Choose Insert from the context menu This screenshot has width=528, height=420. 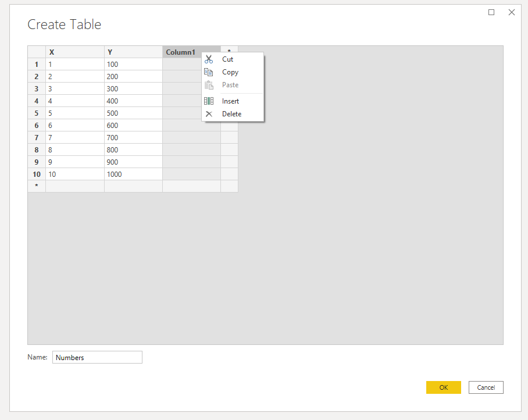click(233, 101)
